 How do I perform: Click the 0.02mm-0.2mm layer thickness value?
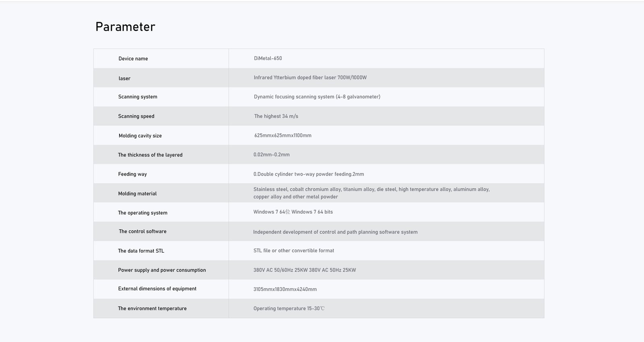[x=271, y=155]
